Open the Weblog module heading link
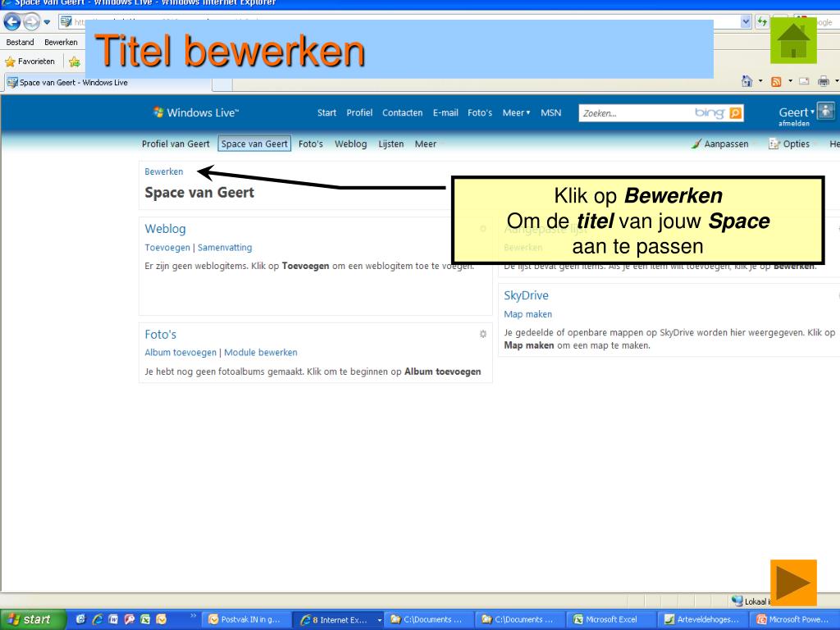This screenshot has height=630, width=840. pos(165,229)
